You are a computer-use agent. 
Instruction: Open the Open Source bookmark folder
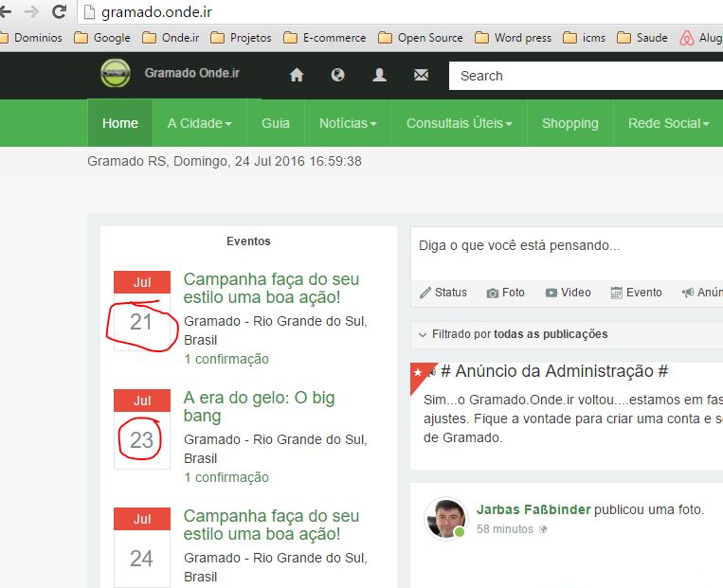(421, 38)
